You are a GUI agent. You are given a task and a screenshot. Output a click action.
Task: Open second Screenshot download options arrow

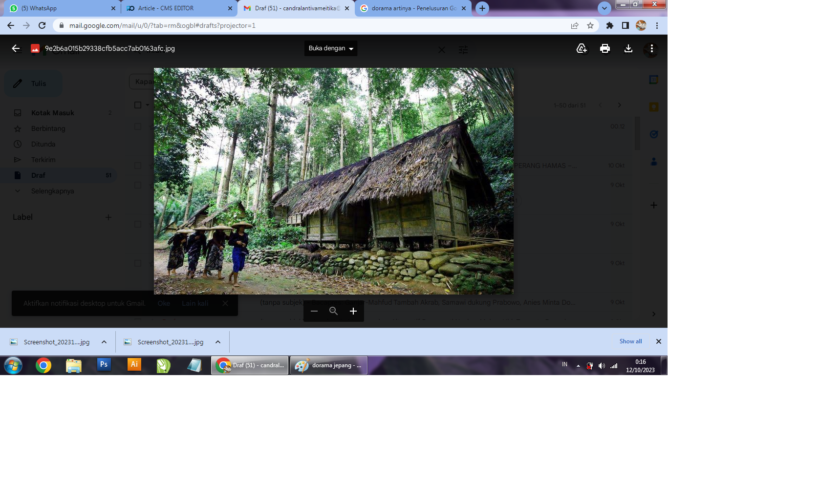pyautogui.click(x=218, y=342)
